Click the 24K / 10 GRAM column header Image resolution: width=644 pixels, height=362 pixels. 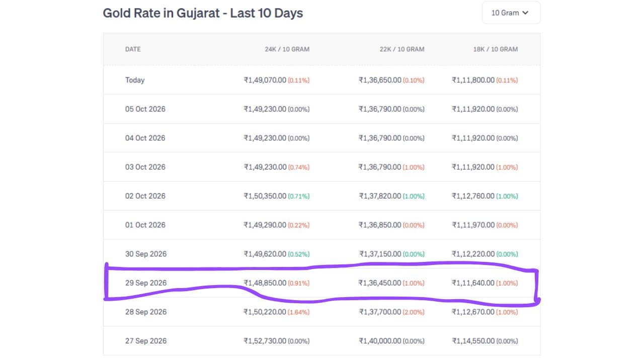287,49
